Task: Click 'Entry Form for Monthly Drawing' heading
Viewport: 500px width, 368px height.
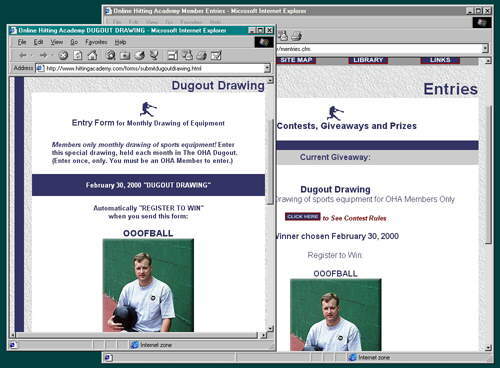Action: 148,123
